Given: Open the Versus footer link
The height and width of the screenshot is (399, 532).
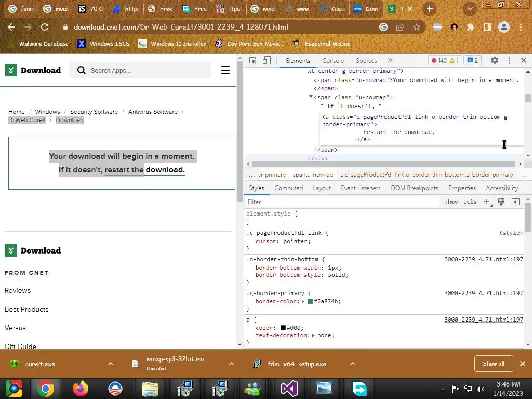Looking at the screenshot, I should [15, 328].
